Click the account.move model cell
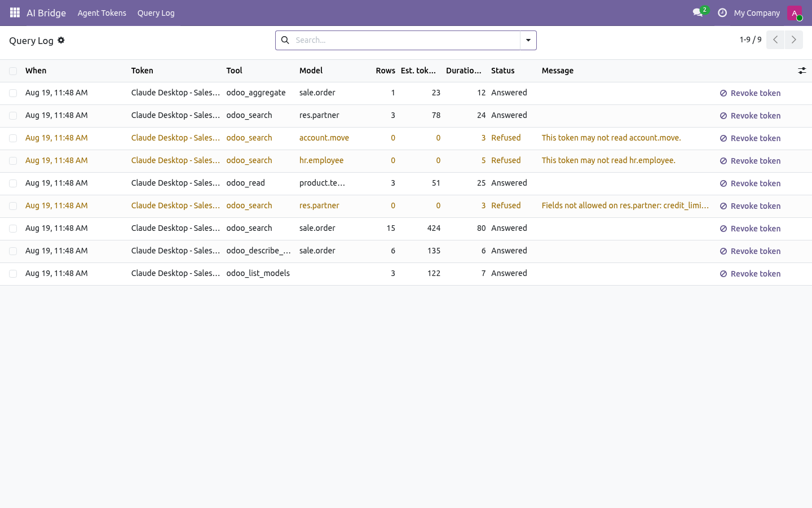The image size is (812, 508). (x=324, y=138)
